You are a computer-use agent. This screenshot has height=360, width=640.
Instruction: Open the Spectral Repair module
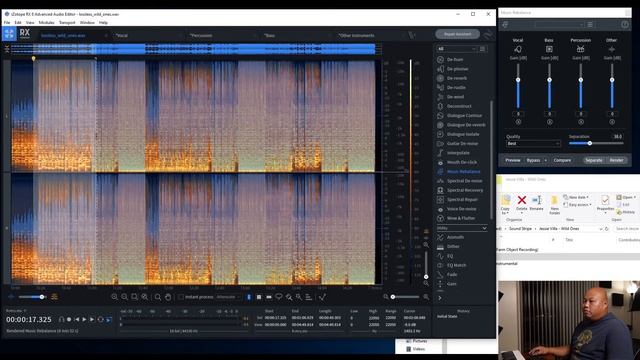[x=462, y=200]
